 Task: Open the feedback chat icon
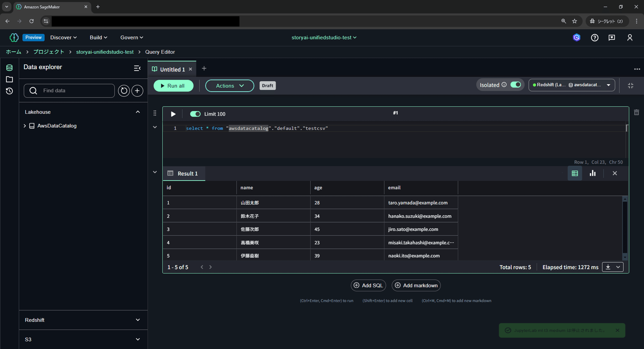click(612, 37)
